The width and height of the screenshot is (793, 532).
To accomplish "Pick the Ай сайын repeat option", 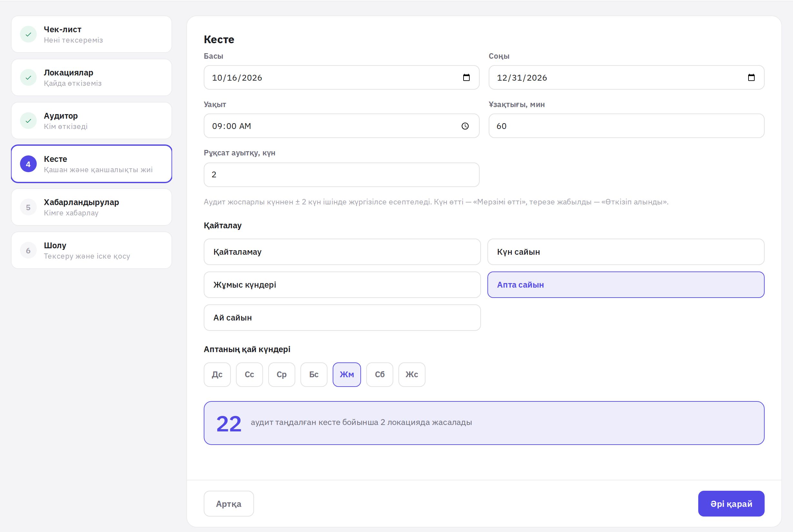I will pyautogui.click(x=342, y=318).
